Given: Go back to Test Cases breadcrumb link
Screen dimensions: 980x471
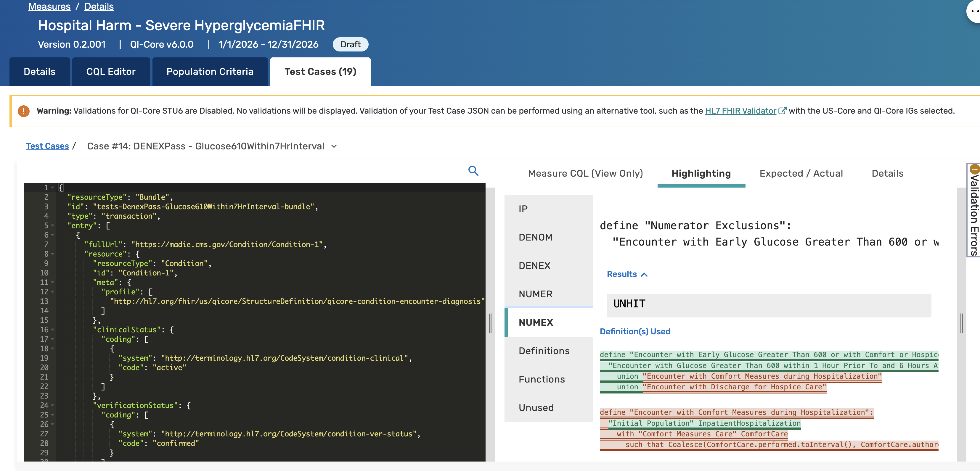Looking at the screenshot, I should tap(47, 146).
